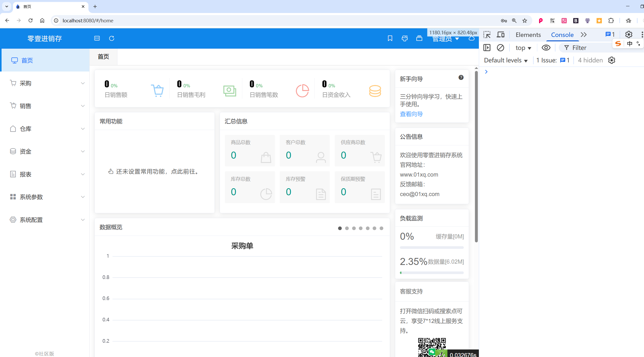Click the console Filter input field
Screen dimensions: 644x357
(x=587, y=48)
